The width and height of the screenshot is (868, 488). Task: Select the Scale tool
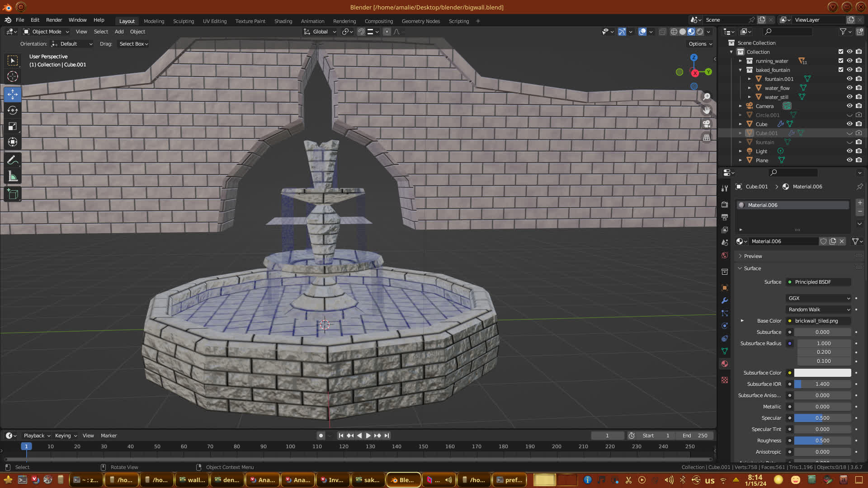(13, 127)
